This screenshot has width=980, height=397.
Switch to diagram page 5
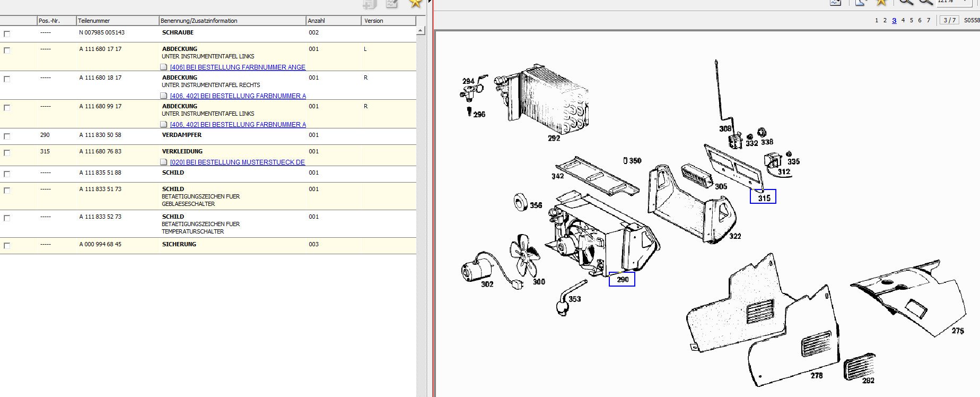click(x=912, y=21)
